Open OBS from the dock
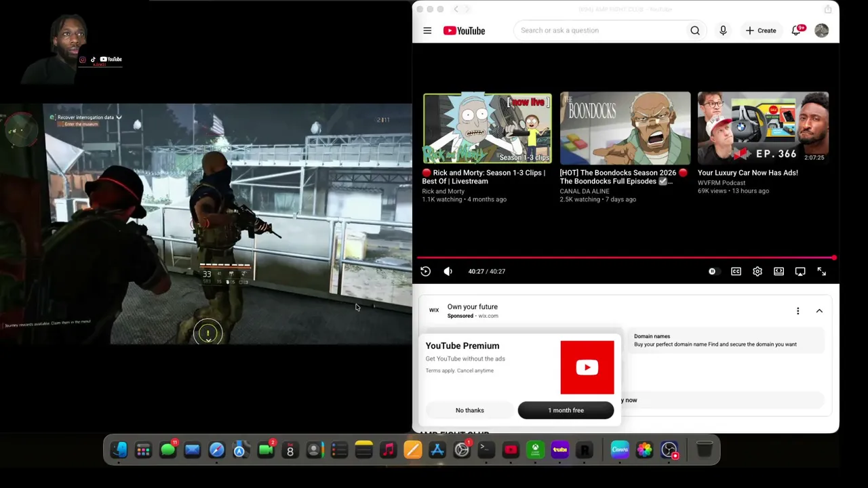Image resolution: width=868 pixels, height=488 pixels. point(669,449)
